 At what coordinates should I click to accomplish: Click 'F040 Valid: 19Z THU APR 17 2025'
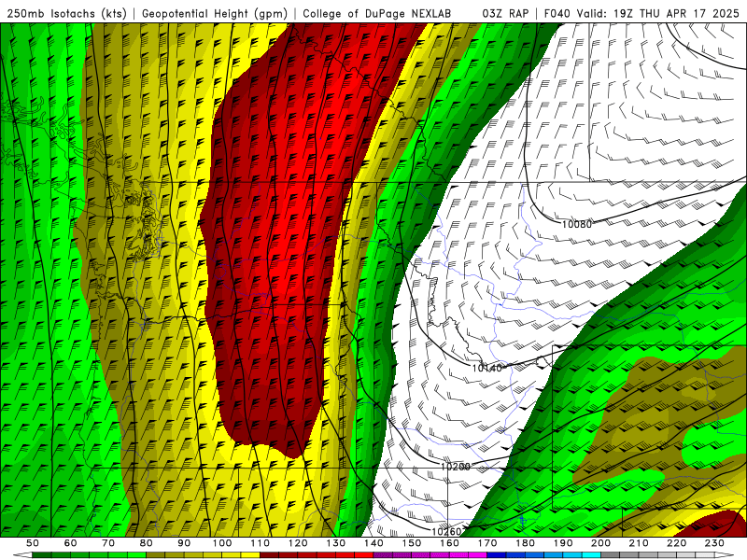(641, 14)
